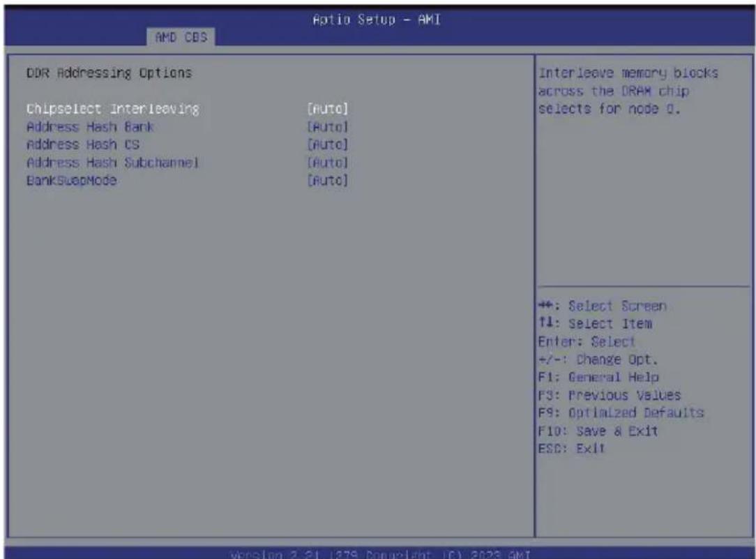Click the Select Item key hint

point(596,324)
